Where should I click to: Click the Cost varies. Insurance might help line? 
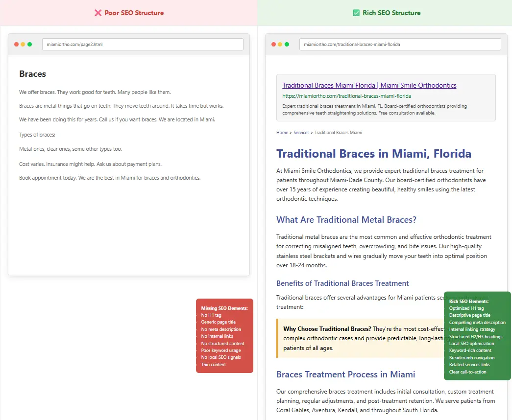(90, 164)
